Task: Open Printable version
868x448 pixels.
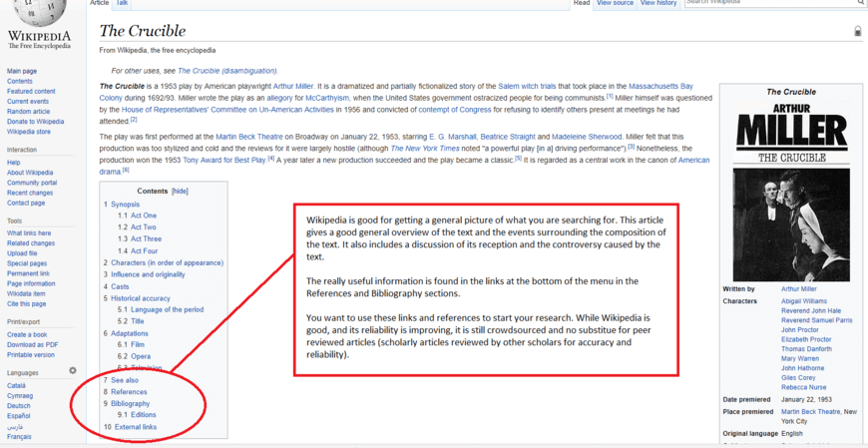Action: coord(31,354)
